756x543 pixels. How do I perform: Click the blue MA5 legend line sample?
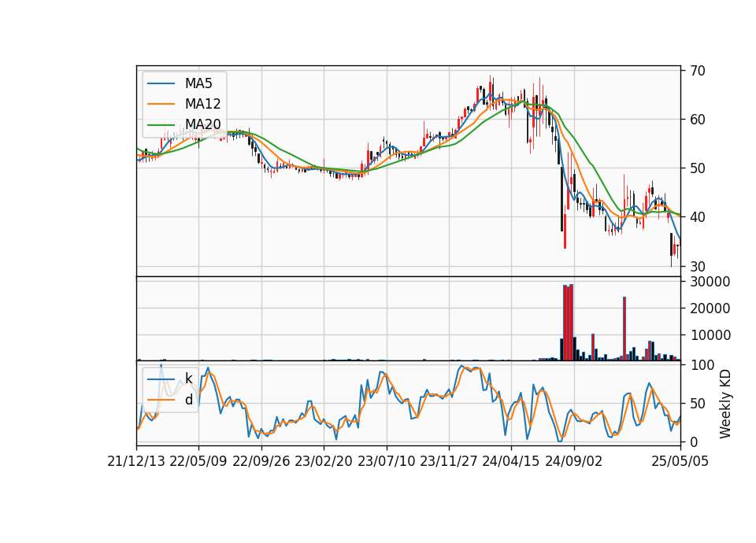(161, 83)
